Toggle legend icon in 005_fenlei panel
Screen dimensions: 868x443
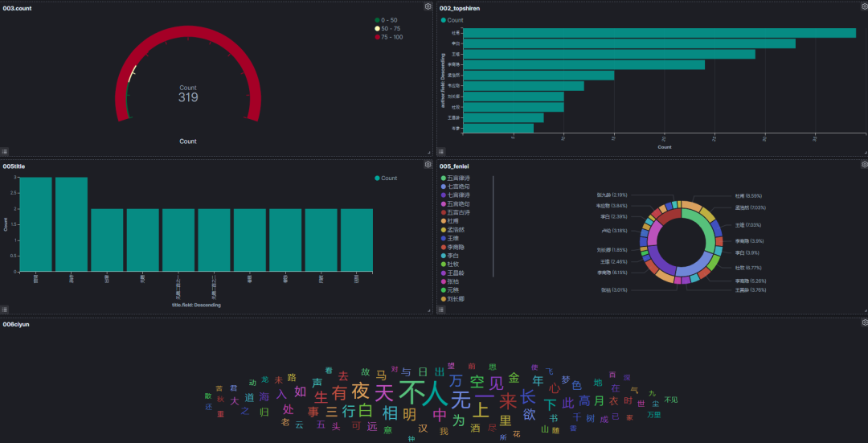(441, 310)
